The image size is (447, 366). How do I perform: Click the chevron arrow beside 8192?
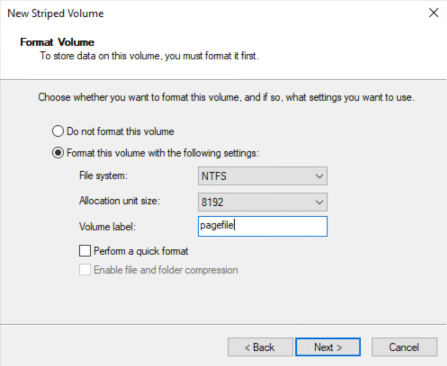pyautogui.click(x=319, y=202)
